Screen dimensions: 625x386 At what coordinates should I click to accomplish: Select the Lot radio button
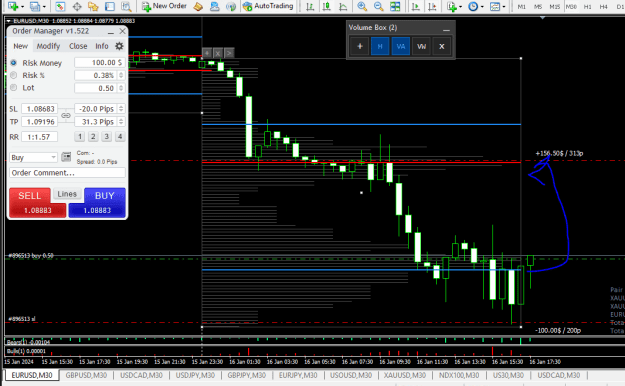click(14, 87)
